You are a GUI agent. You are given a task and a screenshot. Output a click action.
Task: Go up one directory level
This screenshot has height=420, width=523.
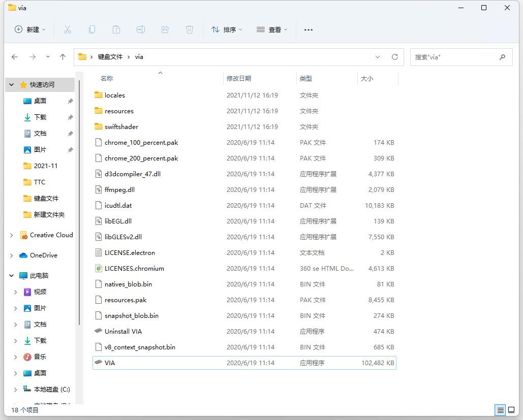(63, 57)
